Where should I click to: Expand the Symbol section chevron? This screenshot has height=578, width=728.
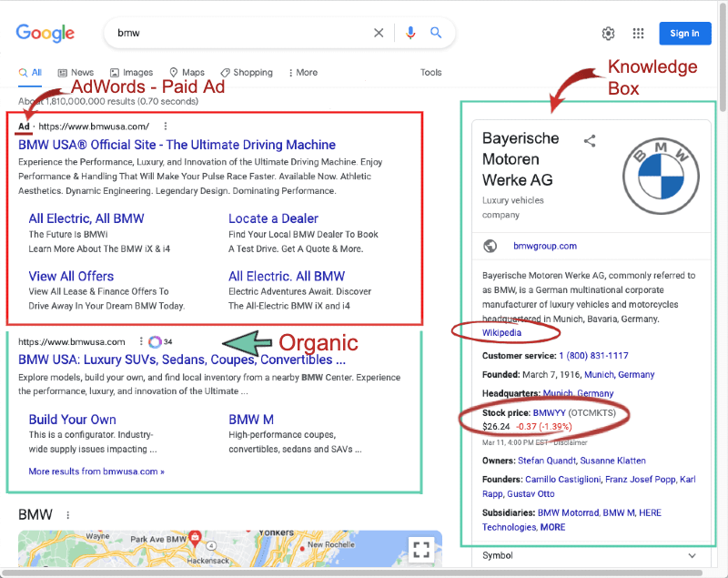(692, 556)
